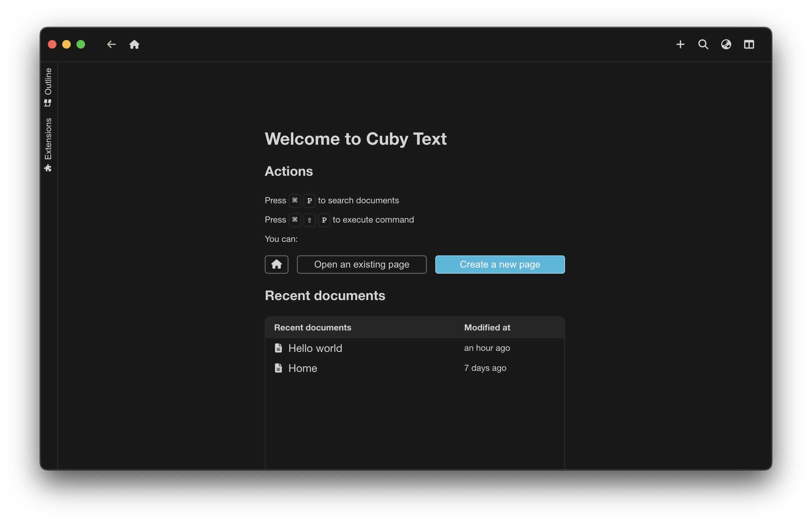Image resolution: width=812 pixels, height=523 pixels.
Task: Open the Home document in recents
Action: [302, 368]
